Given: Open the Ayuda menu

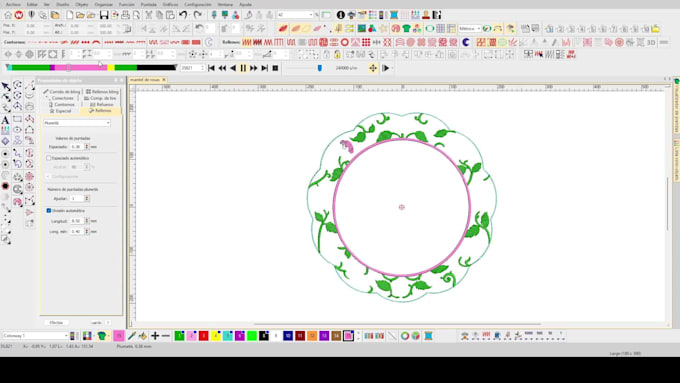Looking at the screenshot, I should [245, 4].
